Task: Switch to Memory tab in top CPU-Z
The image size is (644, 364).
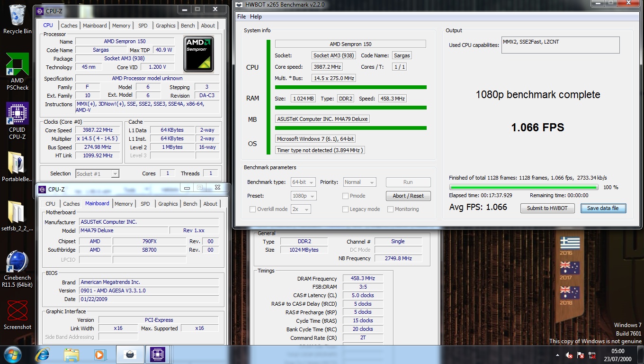Action: (x=121, y=26)
